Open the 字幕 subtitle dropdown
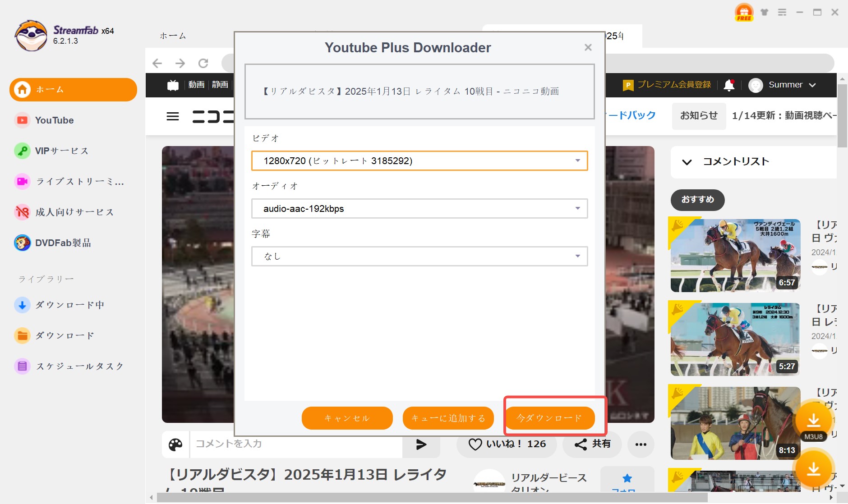This screenshot has width=848, height=504. pos(419,257)
